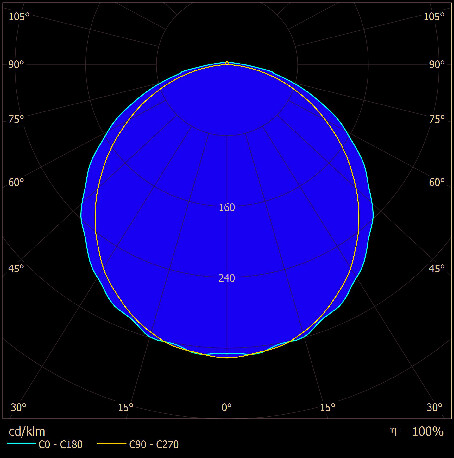
Task: Click the top-right 105° angle label
Action: (x=434, y=16)
